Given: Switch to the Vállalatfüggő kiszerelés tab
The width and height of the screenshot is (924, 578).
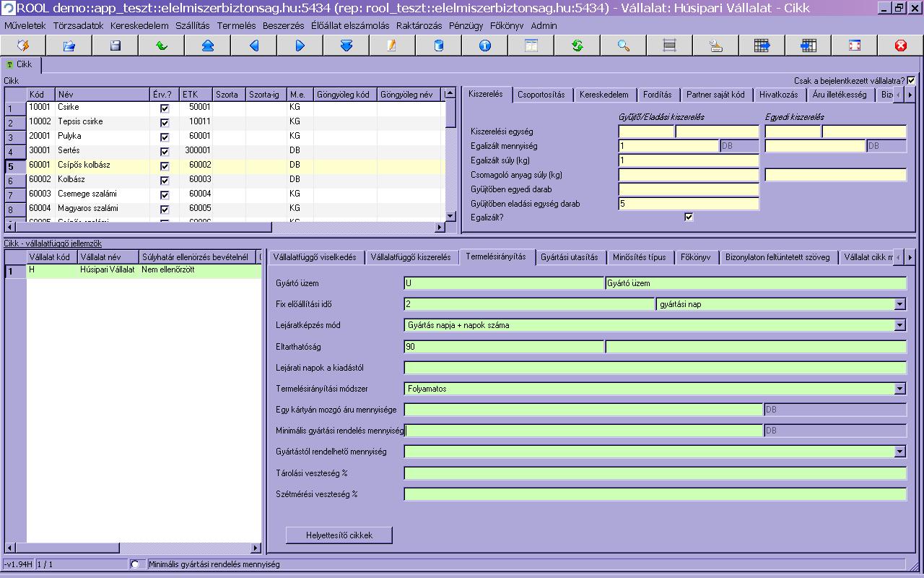Looking at the screenshot, I should click(411, 257).
